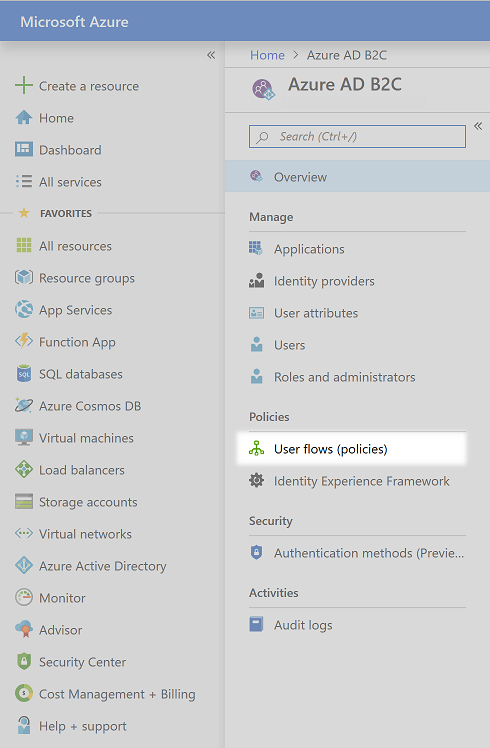
Task: Collapse the left navigation sidebar
Action: tap(211, 55)
